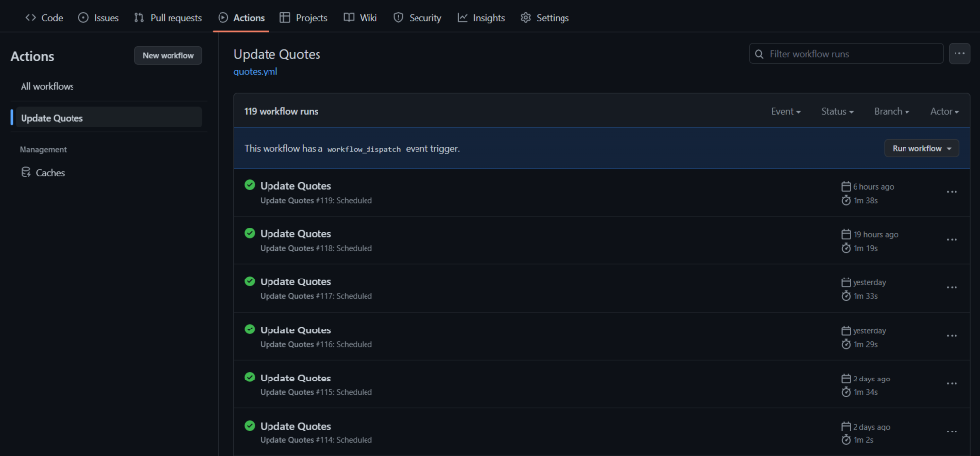Click stopwatch icon next to 1m 38s
Screen dimensions: 980x456
847,200
